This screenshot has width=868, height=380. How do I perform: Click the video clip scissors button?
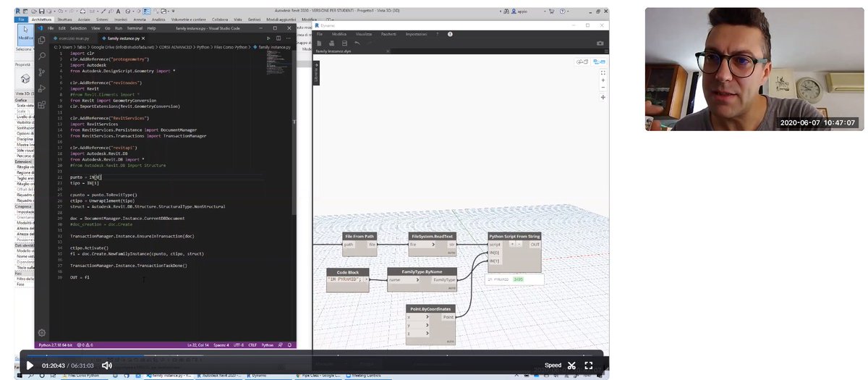click(571, 366)
